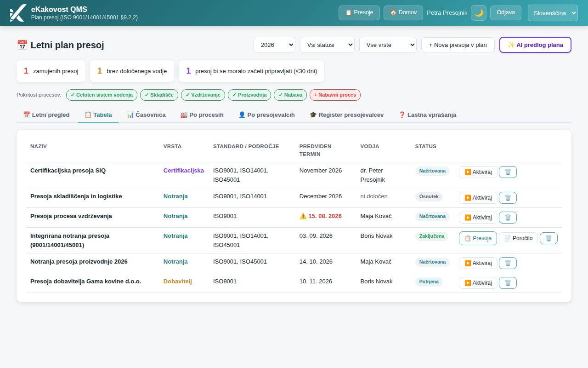Viewport: 588px width, 368px height.
Task: Open the Register presojevalcev tab
Action: 347,115
